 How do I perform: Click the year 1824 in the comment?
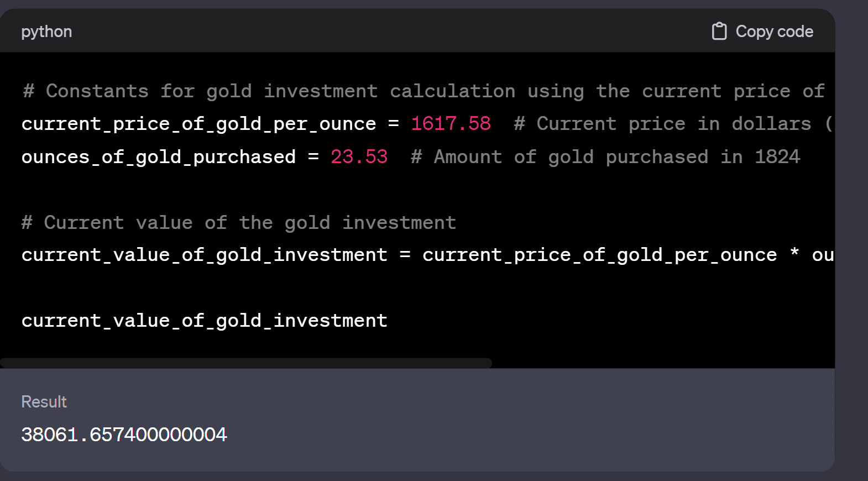(777, 157)
